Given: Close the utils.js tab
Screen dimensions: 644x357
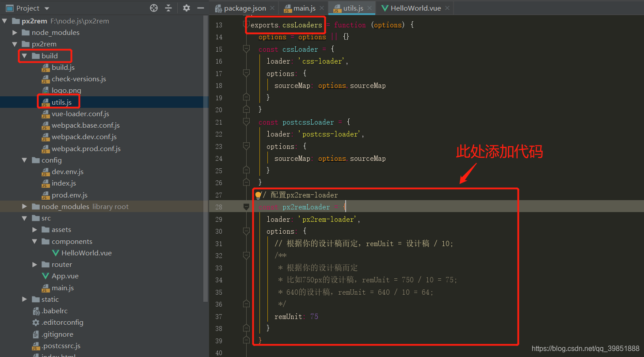Looking at the screenshot, I should pyautogui.click(x=369, y=8).
